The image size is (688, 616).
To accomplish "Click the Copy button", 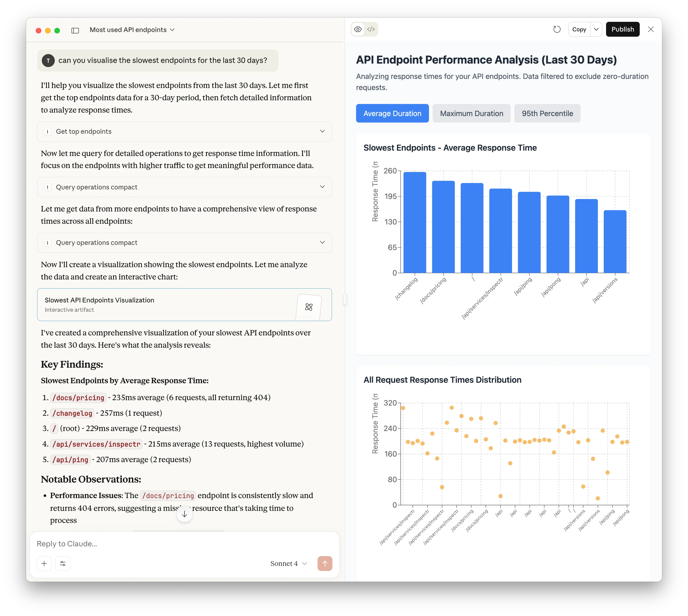I will 579,29.
